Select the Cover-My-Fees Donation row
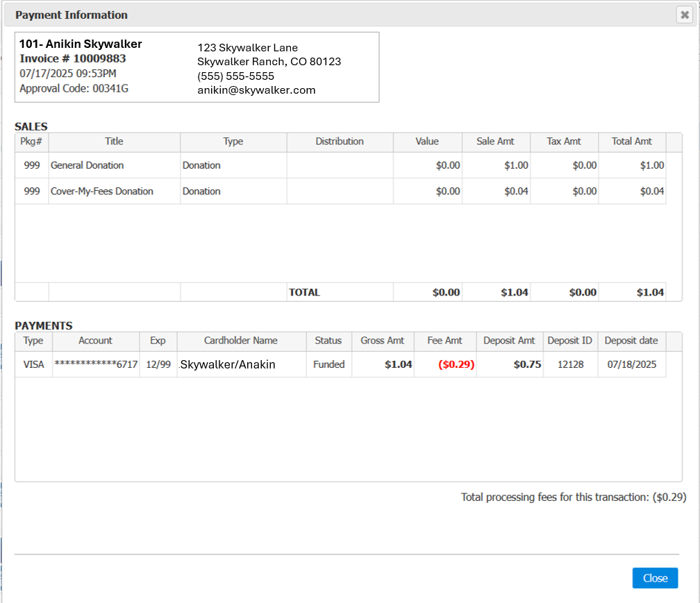This screenshot has width=700, height=603. 102,192
